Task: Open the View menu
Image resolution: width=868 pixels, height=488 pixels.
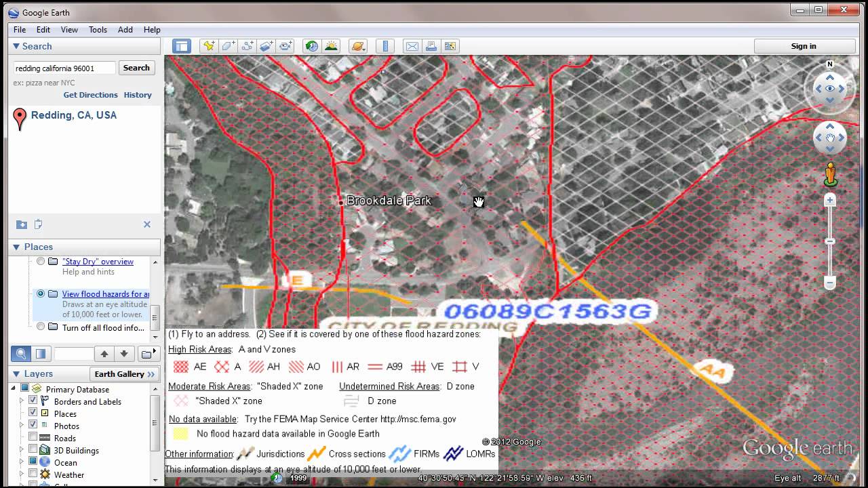Action: coord(69,30)
